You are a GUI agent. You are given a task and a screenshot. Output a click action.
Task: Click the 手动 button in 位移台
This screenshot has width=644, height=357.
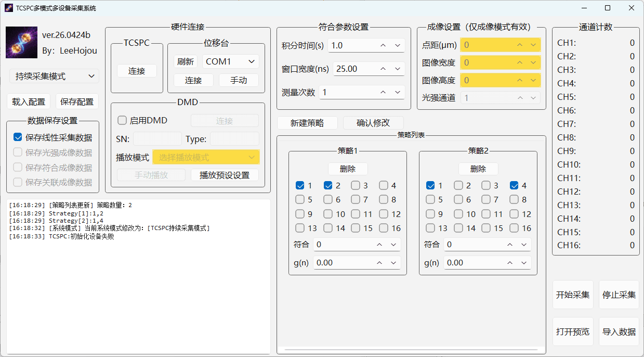(x=239, y=80)
